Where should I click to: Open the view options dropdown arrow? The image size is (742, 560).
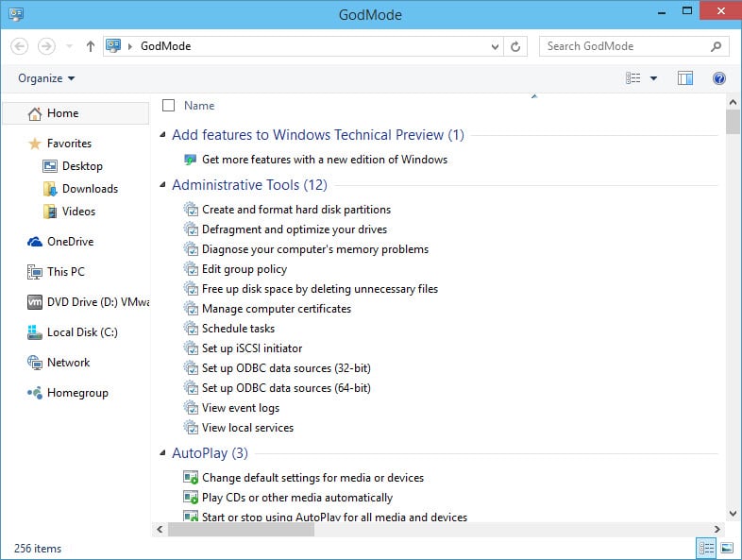coord(653,78)
